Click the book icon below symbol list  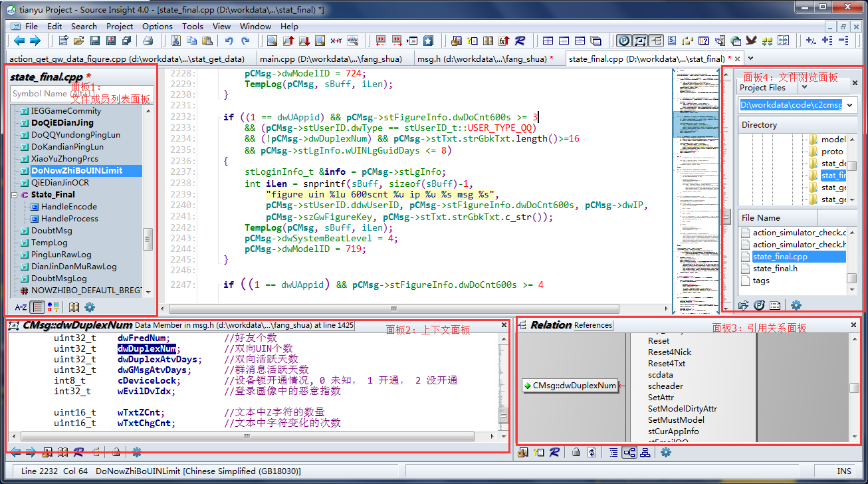[x=75, y=307]
